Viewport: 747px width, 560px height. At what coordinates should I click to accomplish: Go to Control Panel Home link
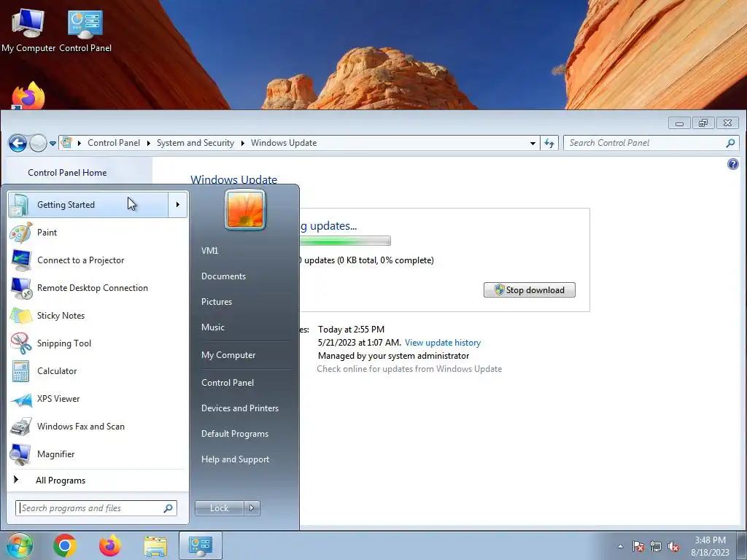click(67, 173)
